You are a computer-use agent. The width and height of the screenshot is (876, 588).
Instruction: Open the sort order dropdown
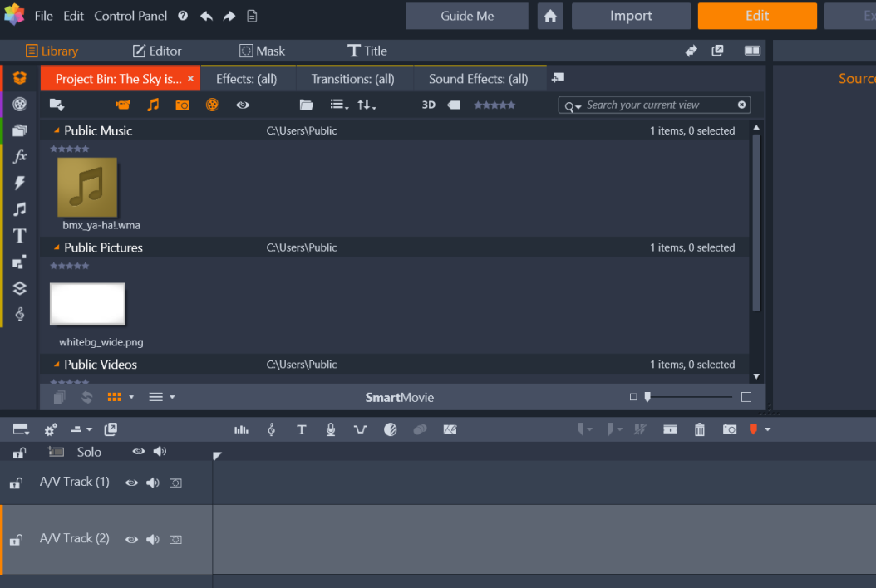pyautogui.click(x=366, y=105)
